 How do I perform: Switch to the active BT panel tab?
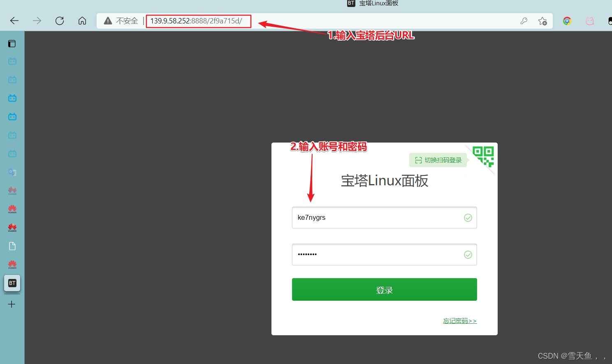tap(12, 283)
